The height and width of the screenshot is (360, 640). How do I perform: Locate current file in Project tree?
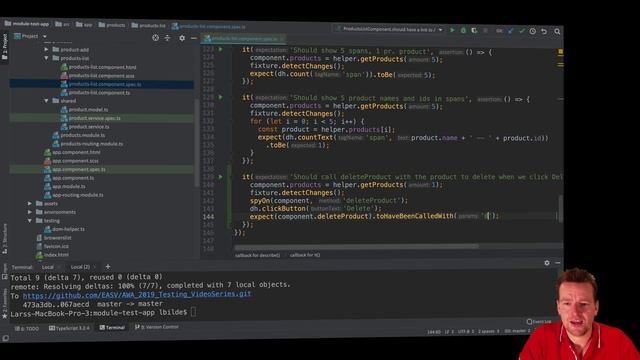[156, 38]
